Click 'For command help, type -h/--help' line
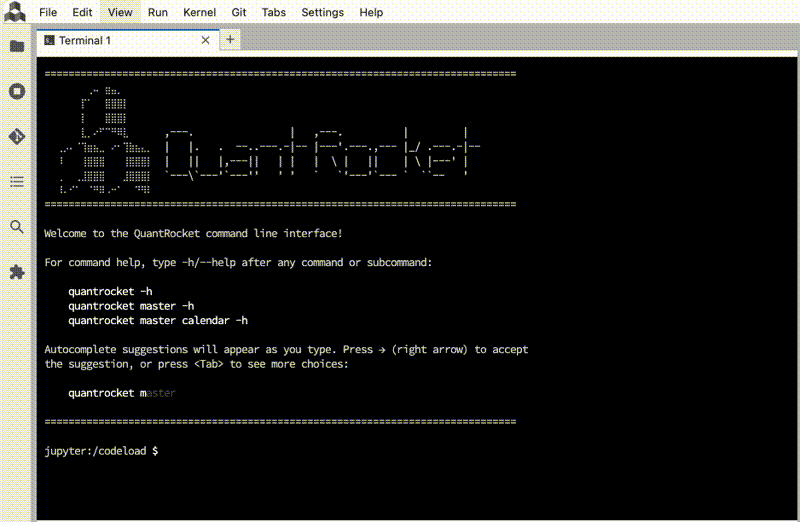This screenshot has width=800, height=522. click(238, 262)
